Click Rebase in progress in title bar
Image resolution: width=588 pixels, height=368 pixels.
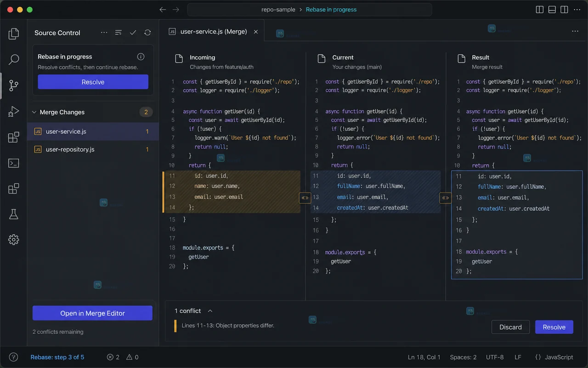[x=331, y=10]
